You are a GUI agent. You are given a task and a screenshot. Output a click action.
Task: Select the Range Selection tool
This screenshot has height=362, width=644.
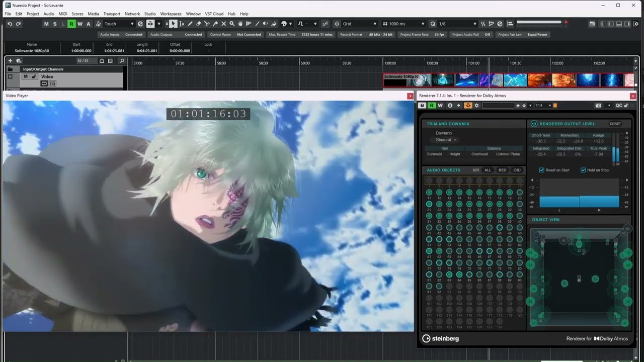point(182,24)
